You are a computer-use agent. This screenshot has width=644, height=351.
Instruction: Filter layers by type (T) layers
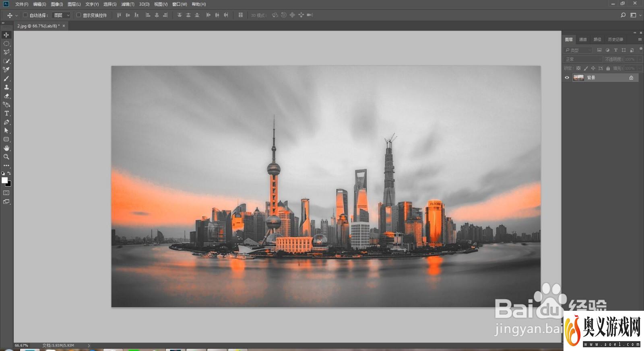[x=615, y=50]
